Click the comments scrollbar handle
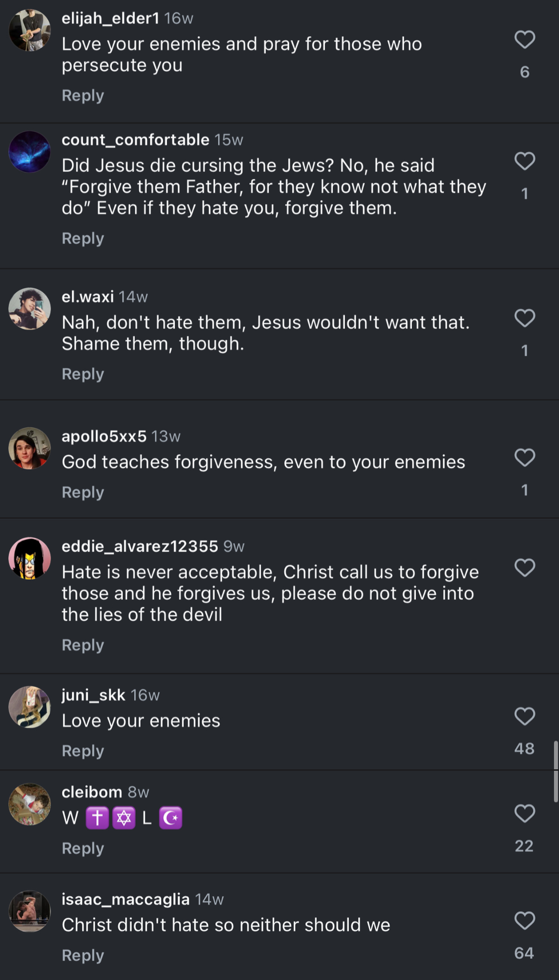The image size is (559, 980). 556,771
